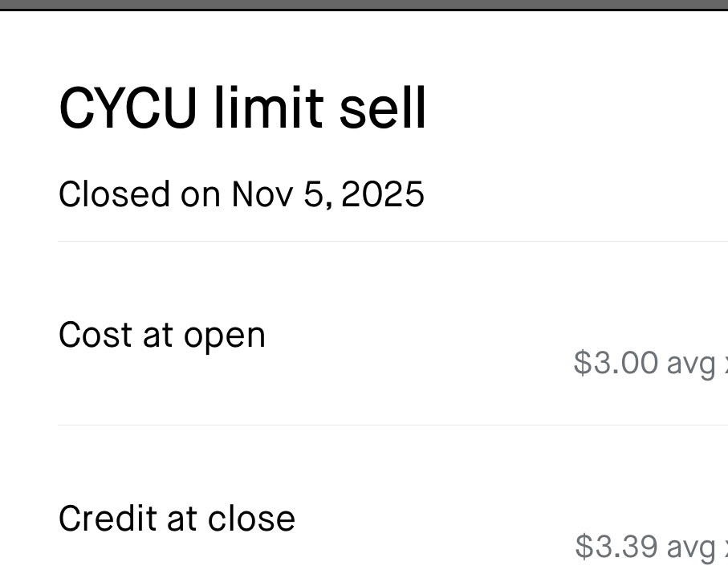Click the divider between cost and credit rows
This screenshot has width=728, height=574.
click(x=392, y=425)
